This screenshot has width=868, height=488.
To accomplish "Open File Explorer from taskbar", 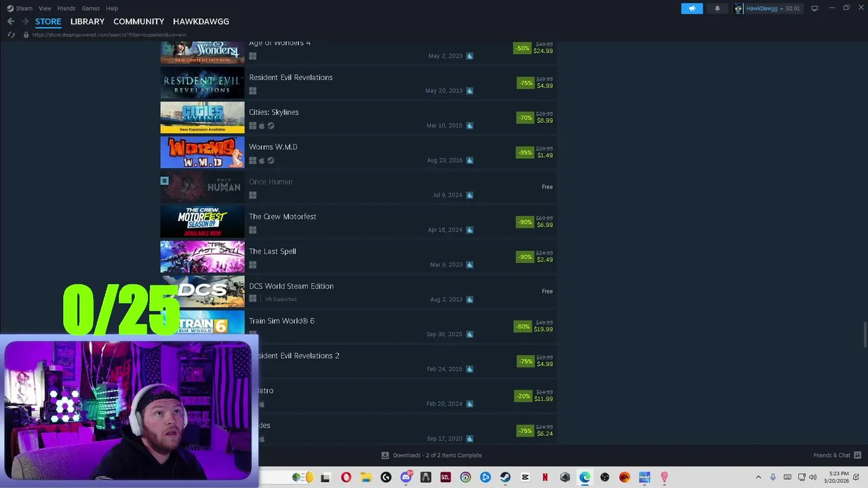I will pos(366,477).
